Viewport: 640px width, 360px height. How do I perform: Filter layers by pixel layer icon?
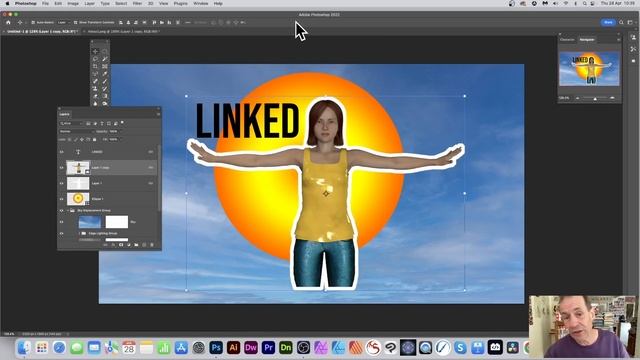click(x=88, y=123)
